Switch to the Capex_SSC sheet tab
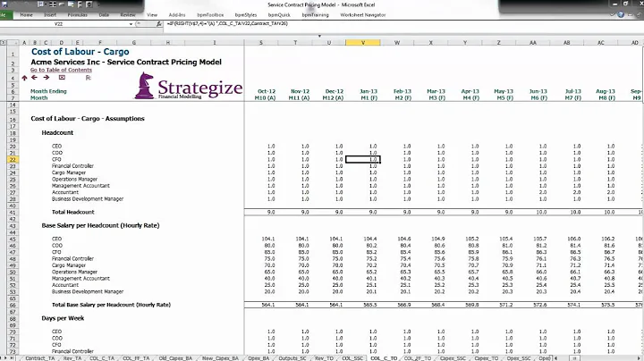 [x=453, y=358]
